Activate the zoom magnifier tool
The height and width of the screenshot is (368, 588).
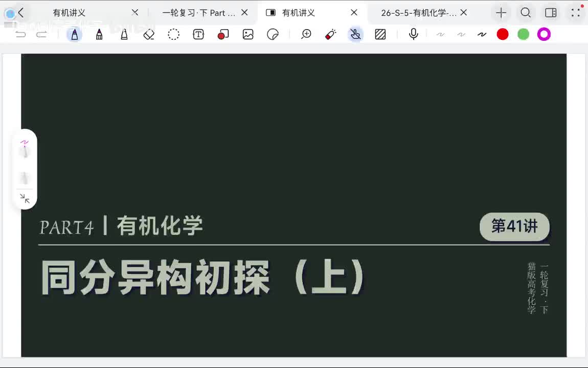click(306, 34)
